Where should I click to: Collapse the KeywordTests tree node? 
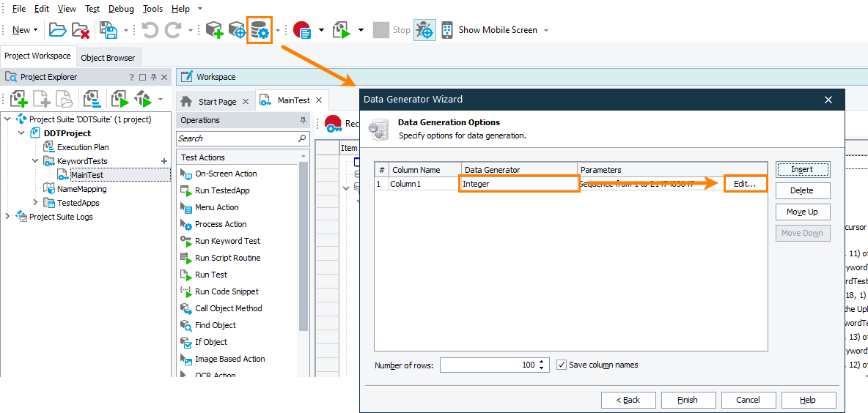(35, 161)
